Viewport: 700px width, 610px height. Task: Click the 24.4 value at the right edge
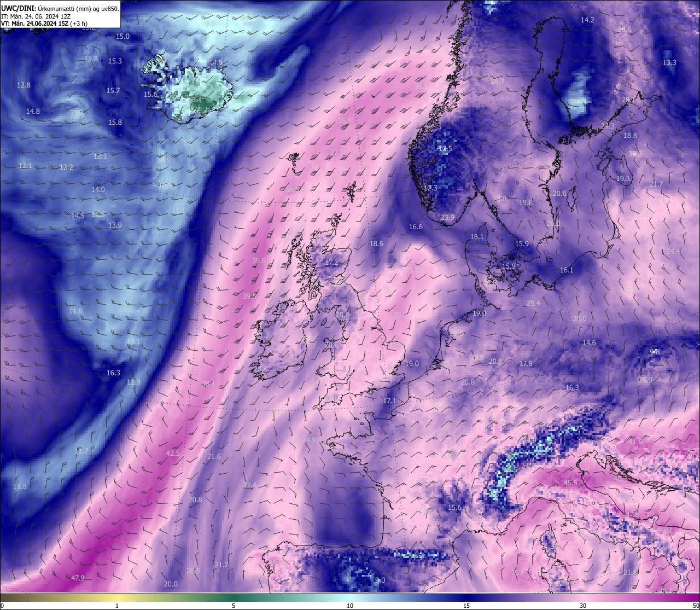click(673, 251)
